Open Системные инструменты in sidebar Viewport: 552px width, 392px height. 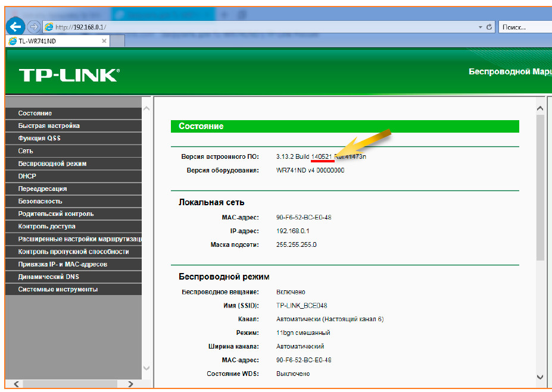coord(58,289)
